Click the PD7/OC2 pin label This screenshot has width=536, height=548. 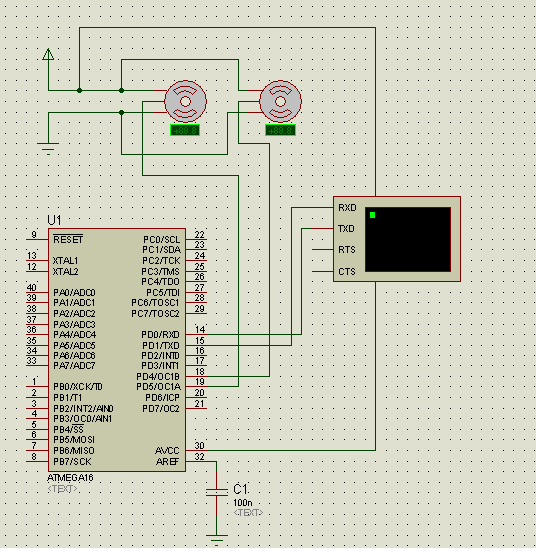[x=161, y=408]
